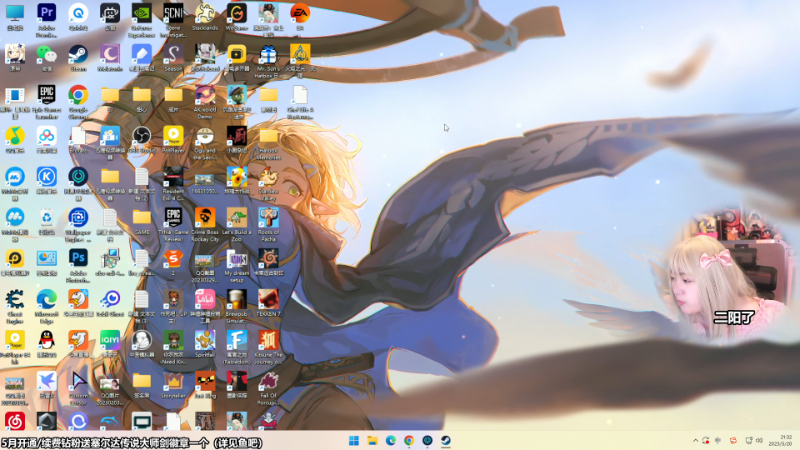Launch Crime Boss Rockay City shortcut

(205, 224)
